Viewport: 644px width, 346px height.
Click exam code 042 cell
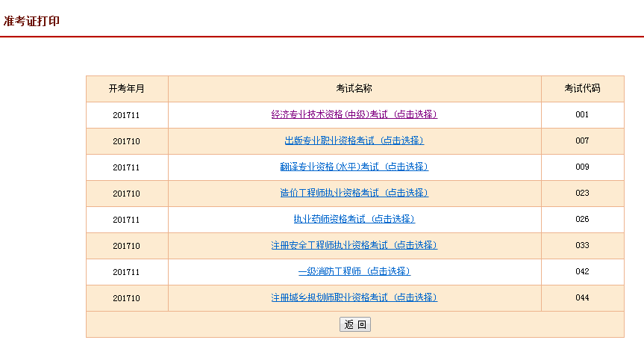(582, 271)
